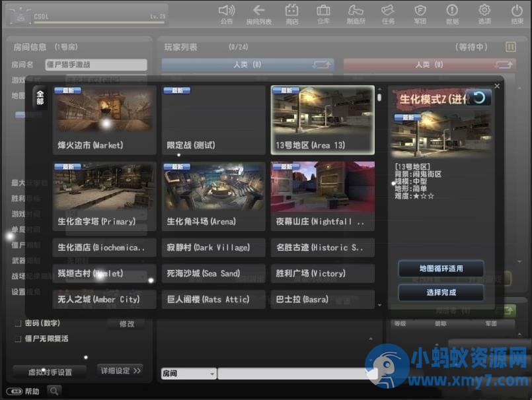532x400 pixels.
Task: Click the refresh icon in map preview panel
Action: tap(479, 98)
